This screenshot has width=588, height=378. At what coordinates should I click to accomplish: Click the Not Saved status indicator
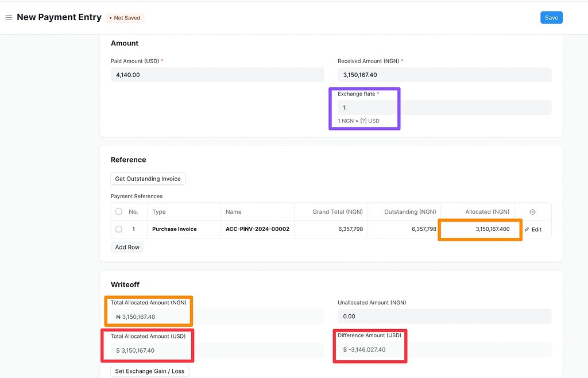tap(125, 18)
